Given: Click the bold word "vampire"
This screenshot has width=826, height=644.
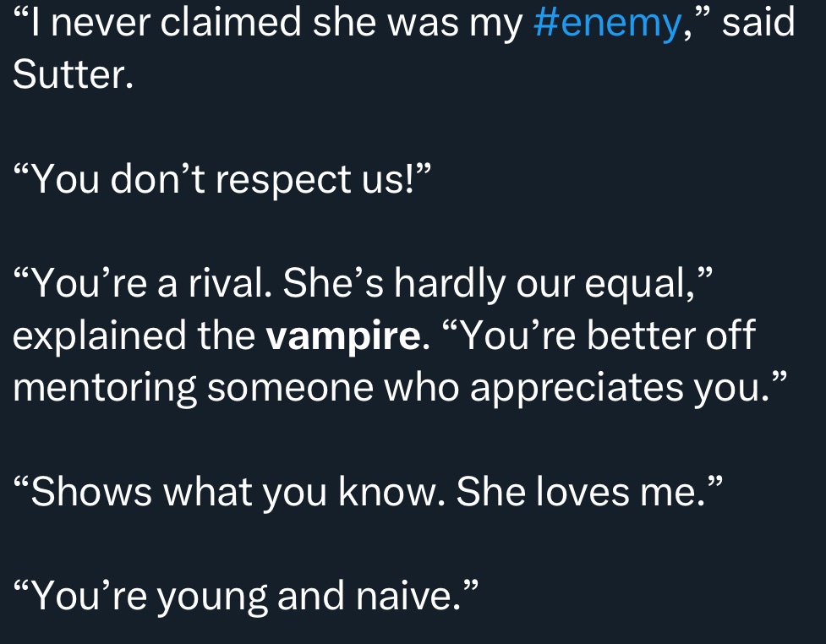Looking at the screenshot, I should [x=342, y=336].
